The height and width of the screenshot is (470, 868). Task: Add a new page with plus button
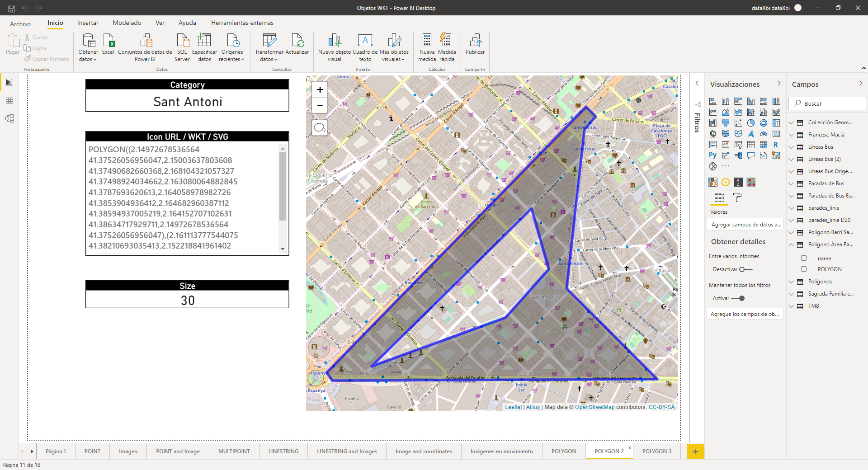[x=695, y=451]
